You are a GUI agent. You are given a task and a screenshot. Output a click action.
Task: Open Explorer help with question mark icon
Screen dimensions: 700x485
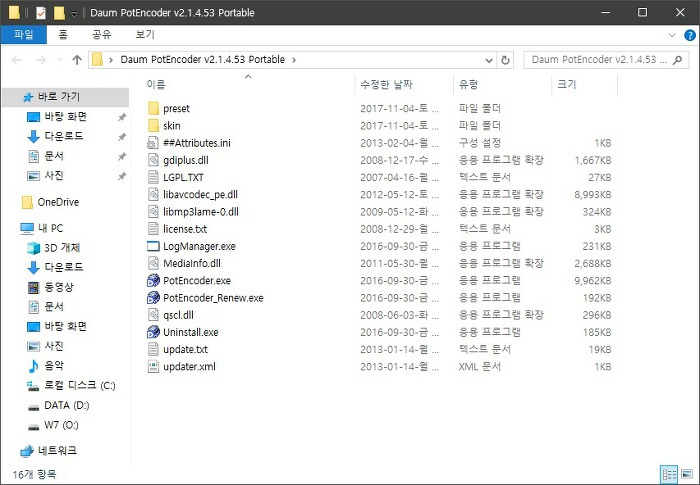[690, 35]
